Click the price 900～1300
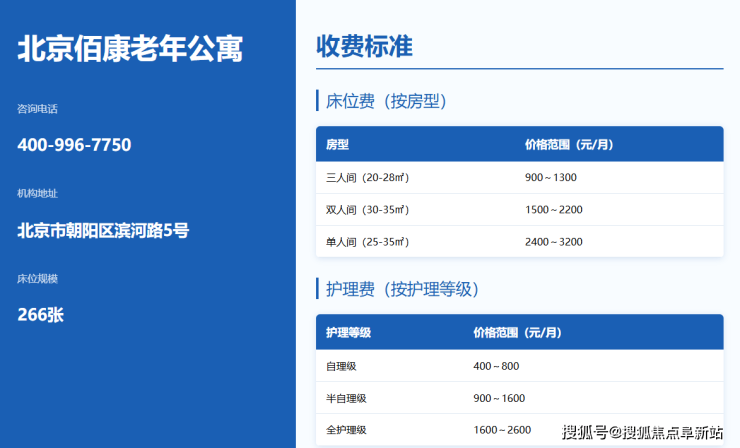The image size is (740, 448). (x=551, y=178)
